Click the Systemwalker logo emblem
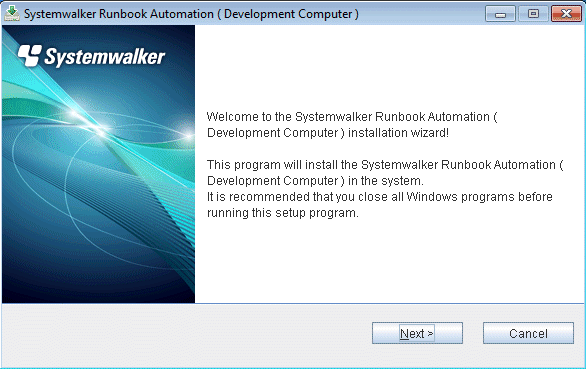This screenshot has height=369, width=586. coord(30,56)
